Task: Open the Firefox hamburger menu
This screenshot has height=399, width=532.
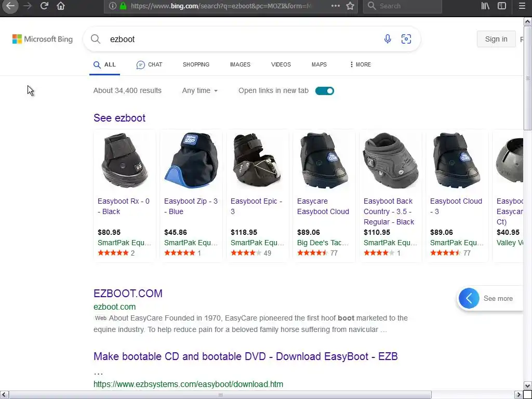Action: [522, 6]
